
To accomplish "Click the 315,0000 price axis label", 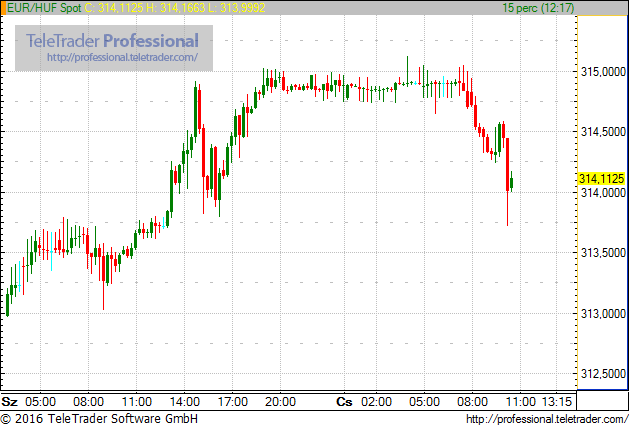I will (x=603, y=72).
